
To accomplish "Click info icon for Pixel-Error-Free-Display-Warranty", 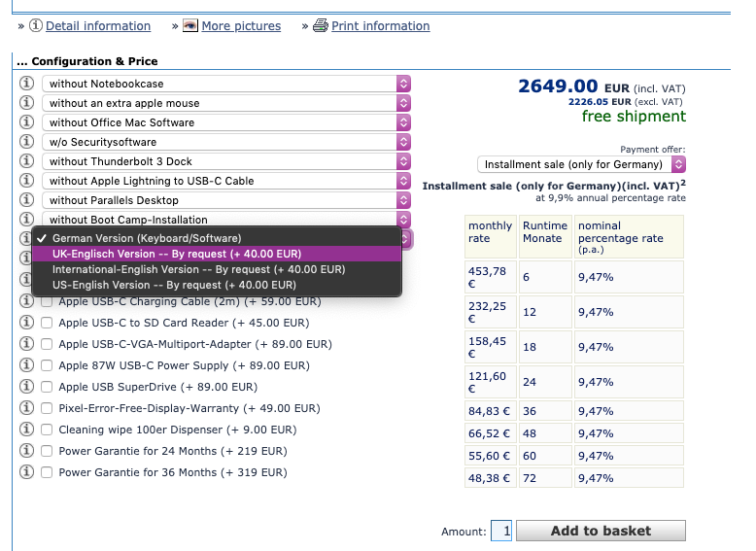I will [x=26, y=408].
